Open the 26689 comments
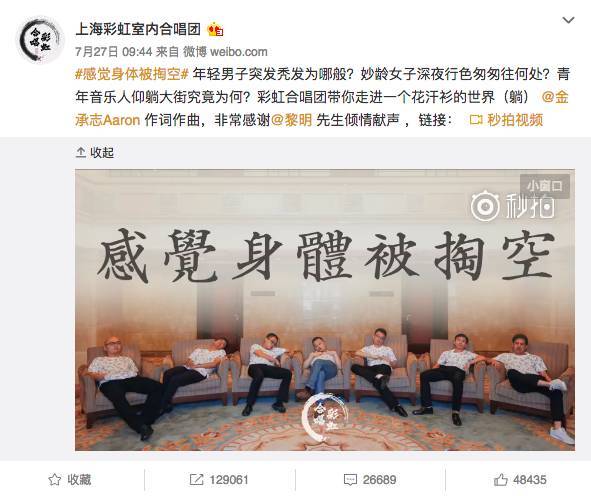This screenshot has width=591, height=496. pos(370,480)
